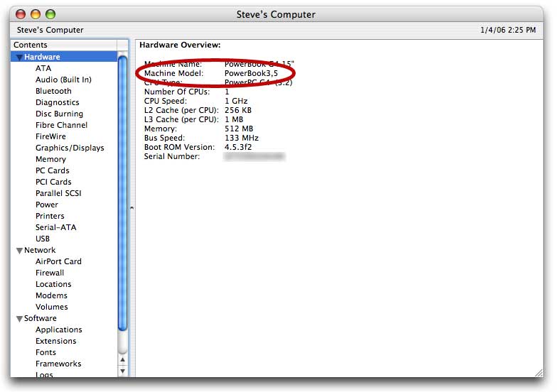Open Locations under Network
Viewport: 558px width, 392px height.
[x=53, y=284]
